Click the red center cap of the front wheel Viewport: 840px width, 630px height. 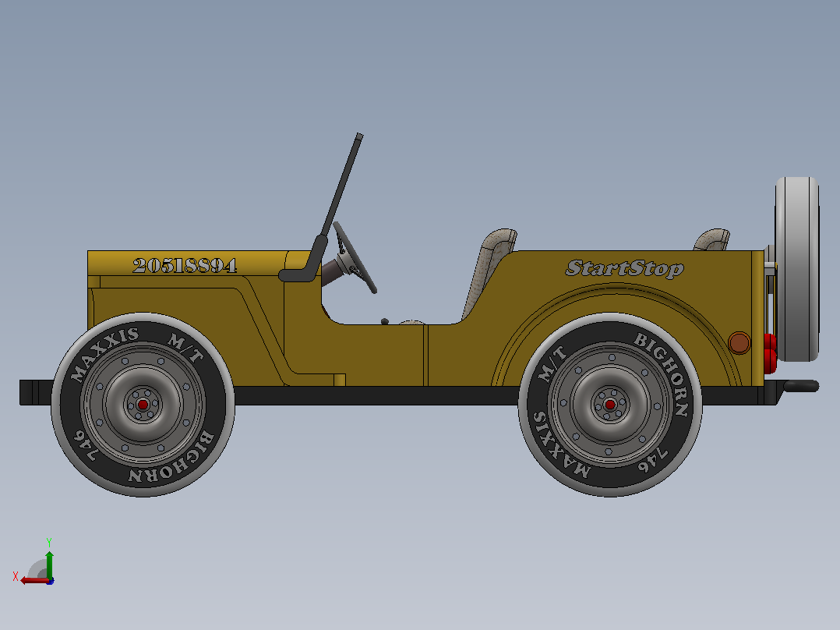[143, 404]
